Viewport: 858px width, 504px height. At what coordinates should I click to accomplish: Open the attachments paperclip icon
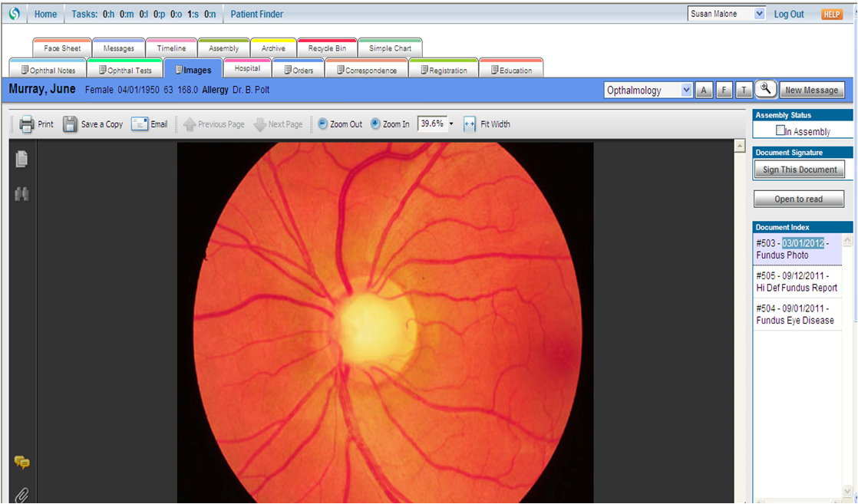(21, 495)
